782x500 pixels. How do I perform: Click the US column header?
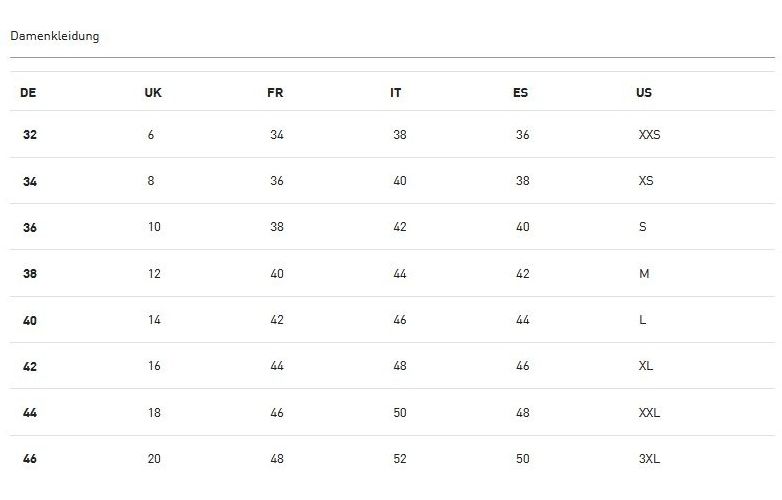click(x=644, y=93)
